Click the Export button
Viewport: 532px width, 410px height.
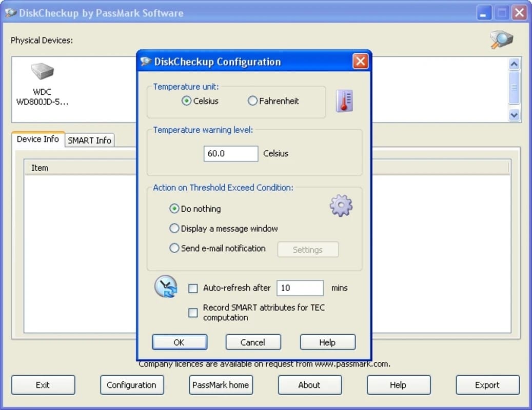[487, 385]
